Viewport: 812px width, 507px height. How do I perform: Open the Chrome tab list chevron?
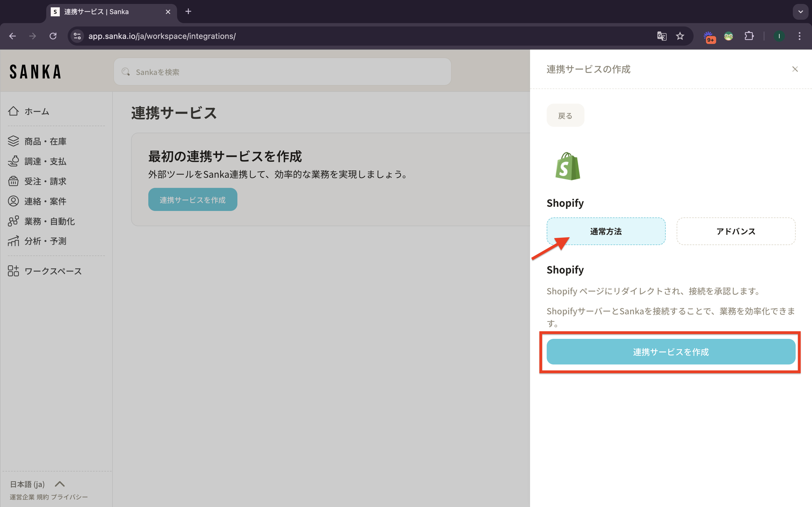801,12
